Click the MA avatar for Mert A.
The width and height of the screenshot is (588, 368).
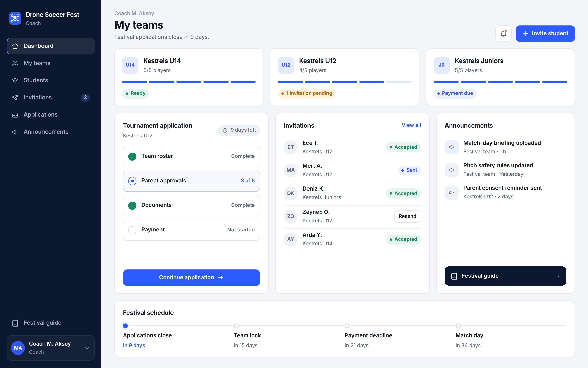291,170
